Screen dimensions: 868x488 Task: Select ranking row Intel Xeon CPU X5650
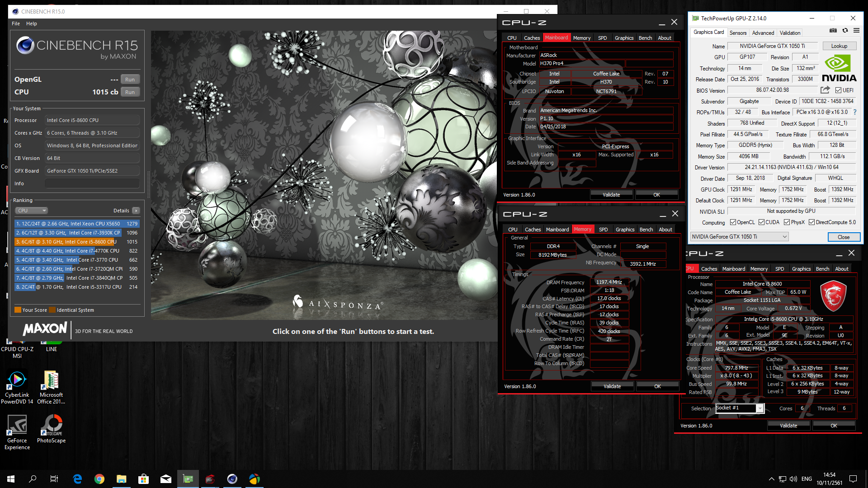click(77, 224)
